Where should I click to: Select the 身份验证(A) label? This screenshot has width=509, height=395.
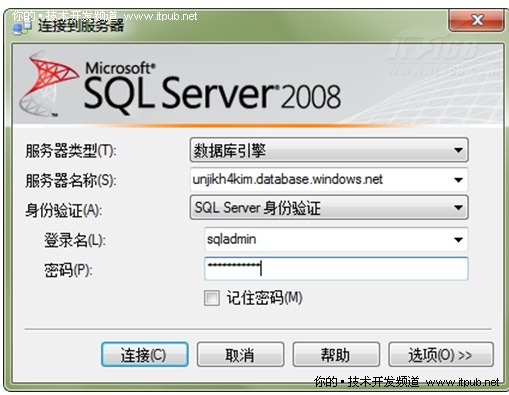click(x=64, y=211)
